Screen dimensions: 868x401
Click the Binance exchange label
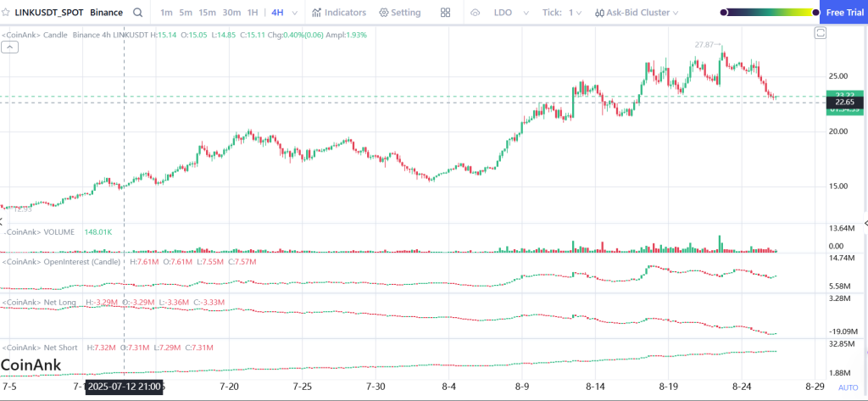tap(106, 12)
